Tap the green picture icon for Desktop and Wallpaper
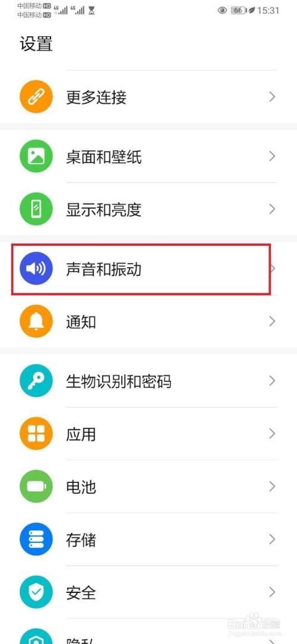This screenshot has height=644, width=297. pos(36,156)
